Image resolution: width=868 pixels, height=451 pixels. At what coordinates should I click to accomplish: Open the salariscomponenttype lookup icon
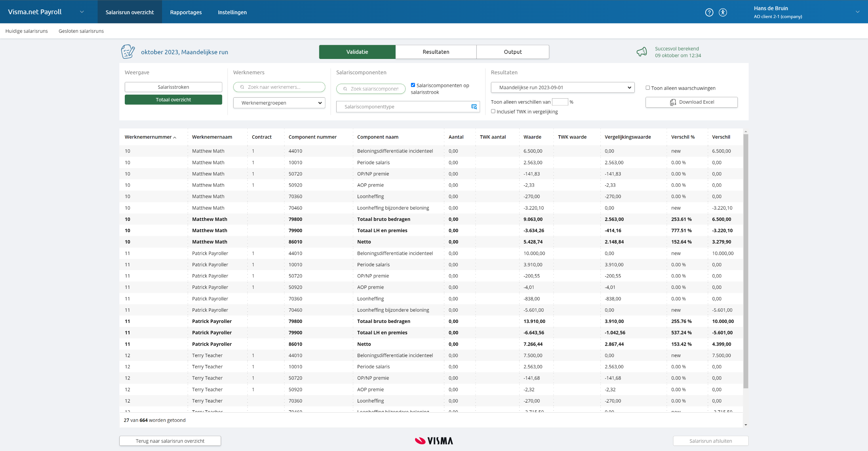[474, 107]
